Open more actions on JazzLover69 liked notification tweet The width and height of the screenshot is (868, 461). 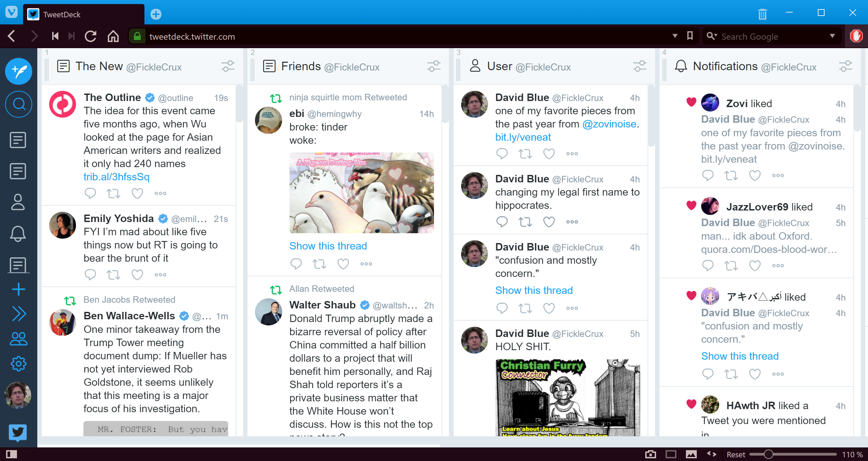click(x=778, y=265)
